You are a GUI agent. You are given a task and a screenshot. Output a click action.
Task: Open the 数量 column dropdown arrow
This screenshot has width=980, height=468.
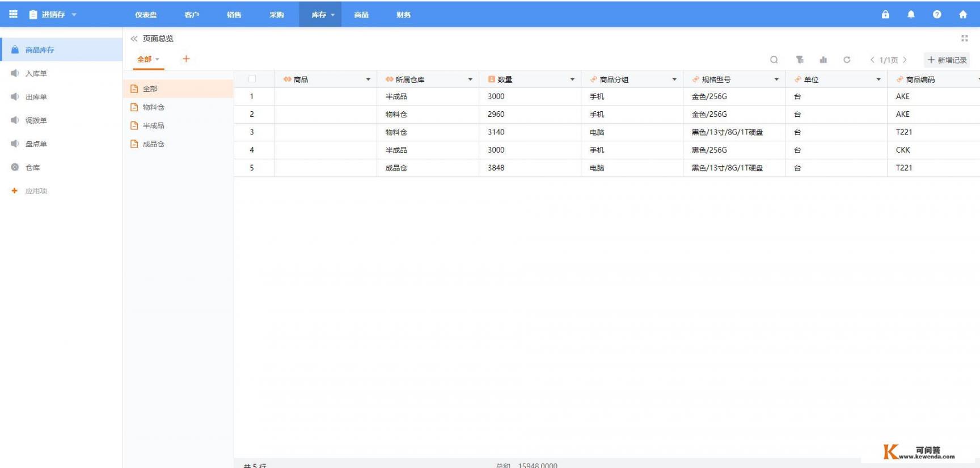(x=572, y=79)
